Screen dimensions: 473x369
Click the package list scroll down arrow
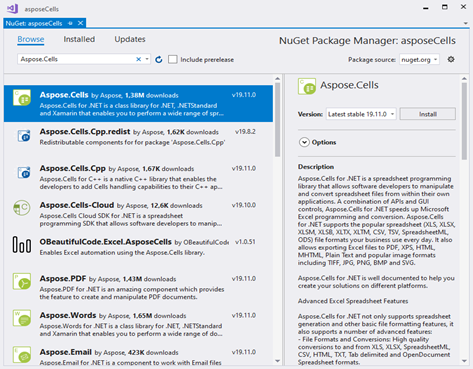[x=277, y=361]
